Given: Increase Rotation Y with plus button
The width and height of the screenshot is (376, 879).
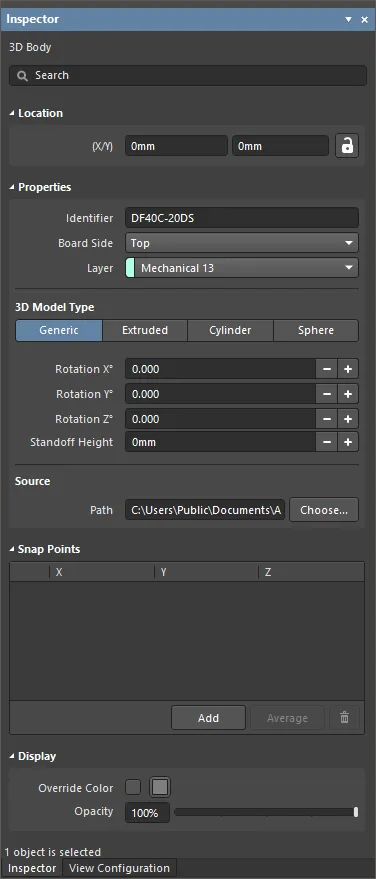Looking at the screenshot, I should click(x=348, y=394).
